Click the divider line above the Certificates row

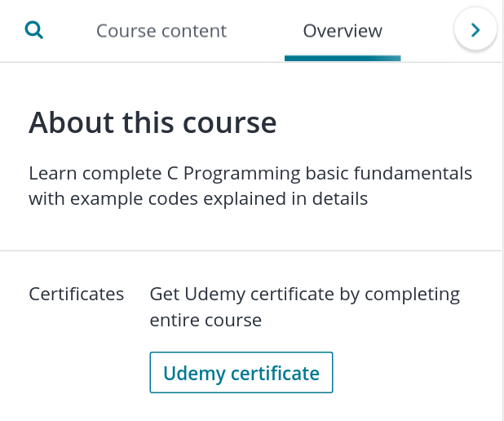click(250, 250)
